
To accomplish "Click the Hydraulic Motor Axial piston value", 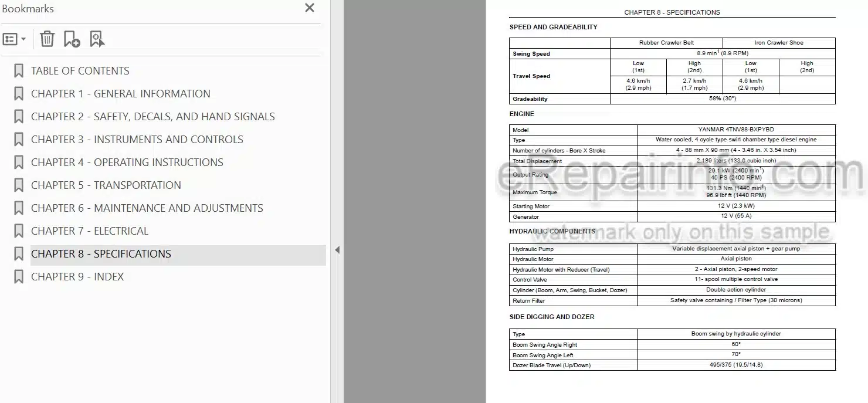I will click(x=736, y=259).
